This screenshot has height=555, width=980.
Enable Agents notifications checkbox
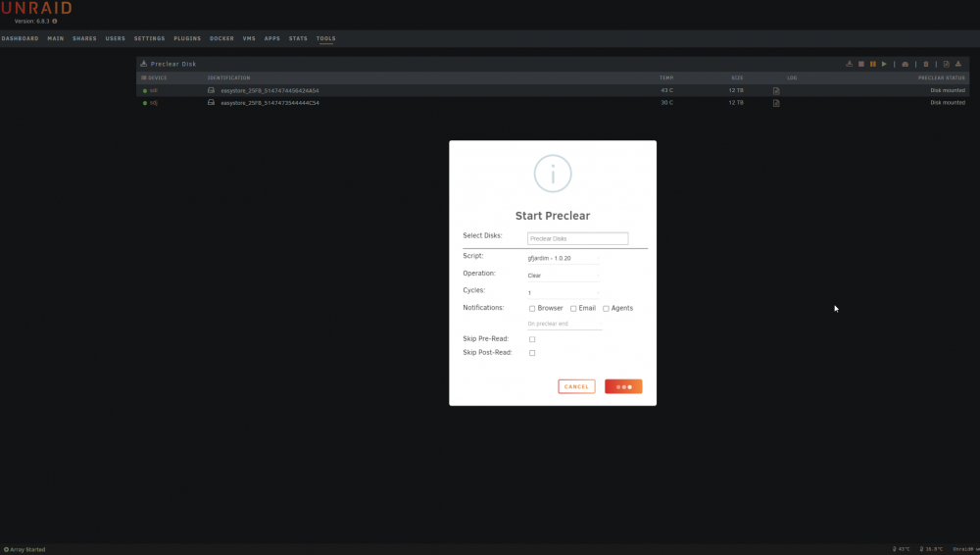606,309
